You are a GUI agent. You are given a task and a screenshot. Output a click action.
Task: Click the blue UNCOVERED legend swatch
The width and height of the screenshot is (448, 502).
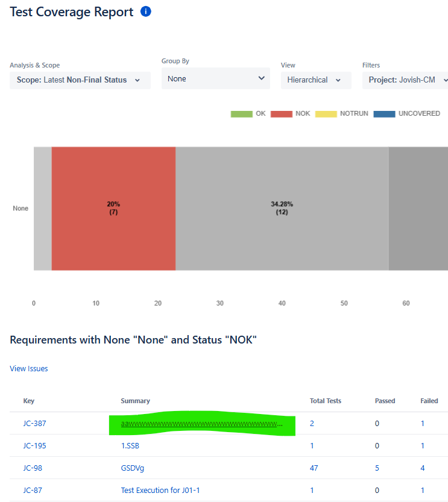point(384,113)
